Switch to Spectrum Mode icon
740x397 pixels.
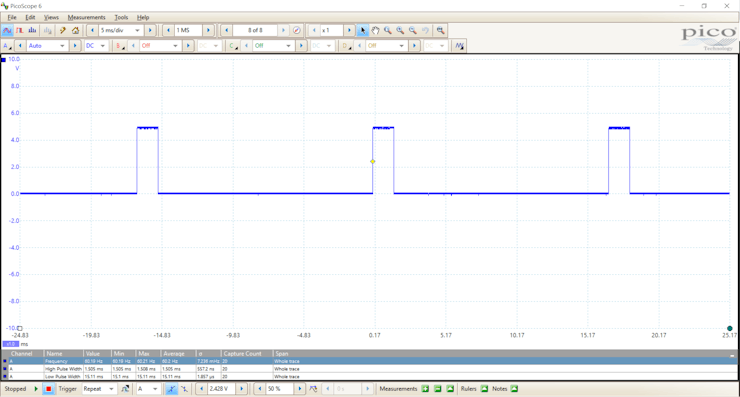(x=32, y=30)
